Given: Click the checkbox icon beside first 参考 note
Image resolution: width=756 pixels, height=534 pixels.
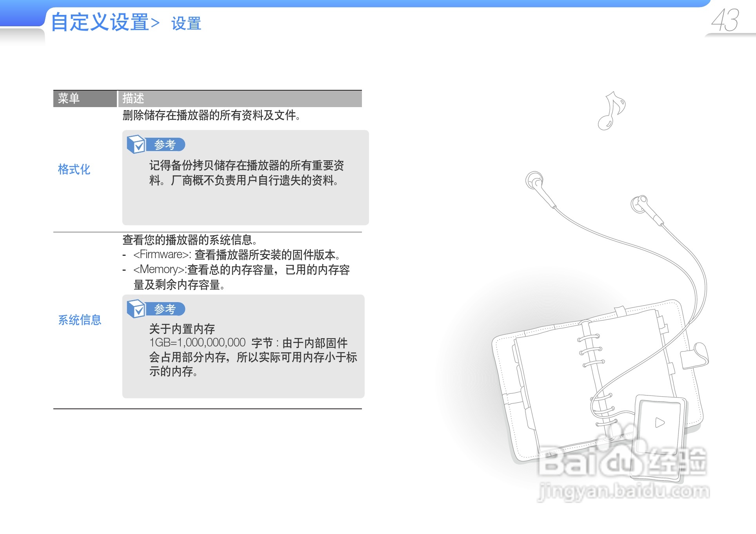Looking at the screenshot, I should pyautogui.click(x=136, y=144).
